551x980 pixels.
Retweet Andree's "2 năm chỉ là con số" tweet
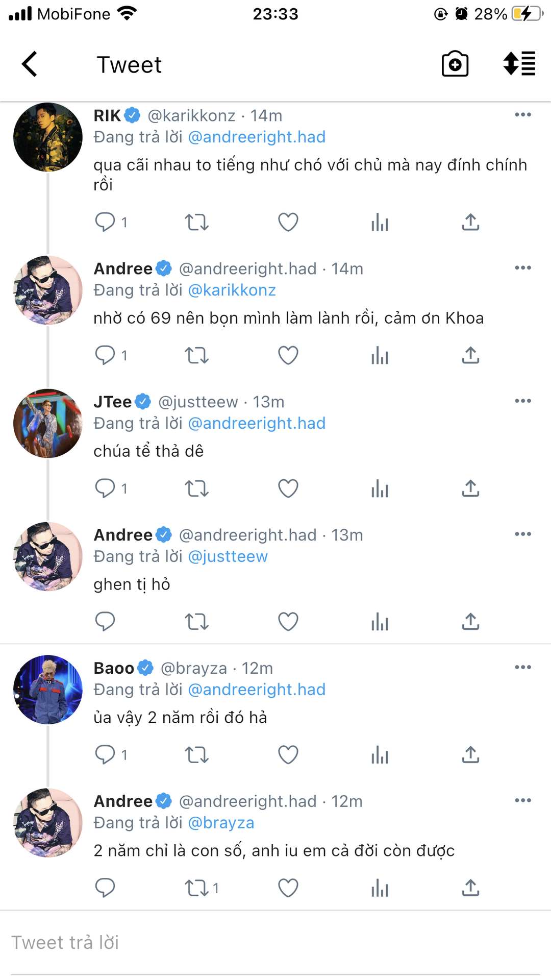point(196,888)
